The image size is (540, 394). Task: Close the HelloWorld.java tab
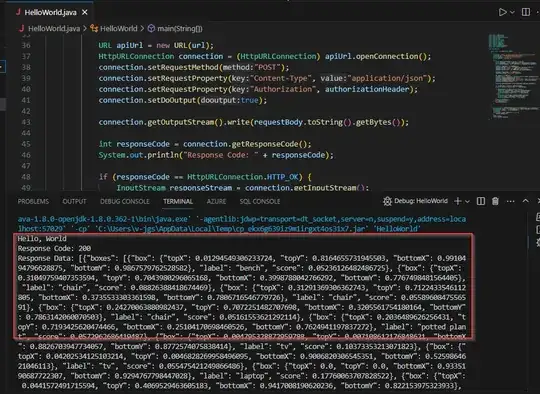[85, 13]
